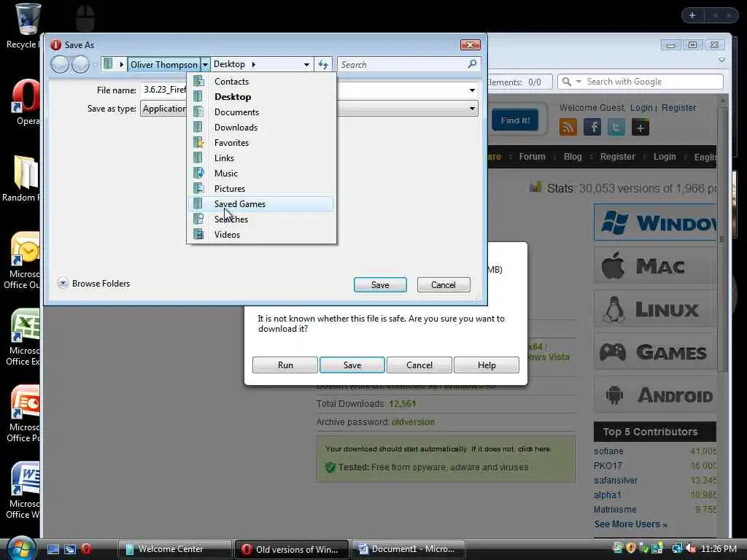Click the volume muted tray icon
Image resolution: width=747 pixels, height=560 pixels.
692,548
